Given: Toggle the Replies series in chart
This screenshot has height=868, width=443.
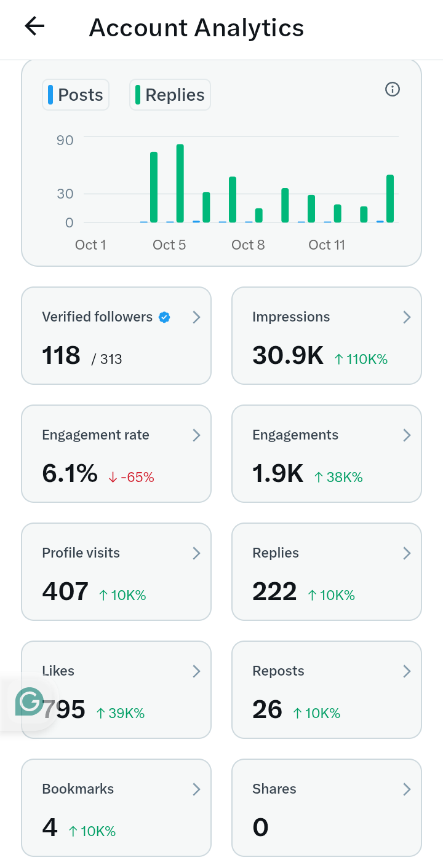Looking at the screenshot, I should tap(170, 95).
